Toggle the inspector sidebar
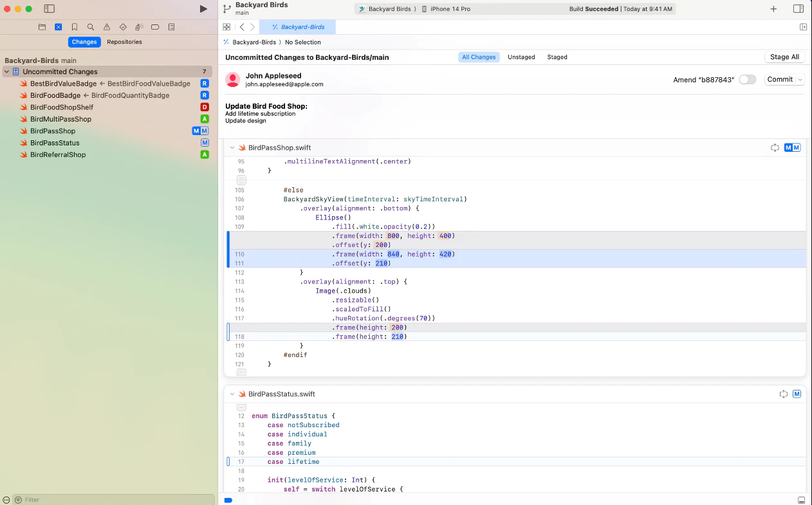Viewport: 812px width, 505px height. click(798, 9)
